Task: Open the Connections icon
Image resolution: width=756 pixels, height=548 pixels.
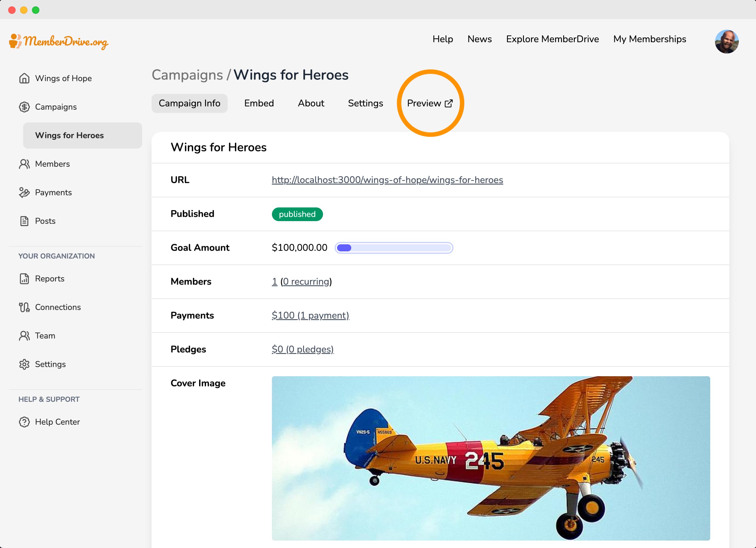Action: [24, 307]
